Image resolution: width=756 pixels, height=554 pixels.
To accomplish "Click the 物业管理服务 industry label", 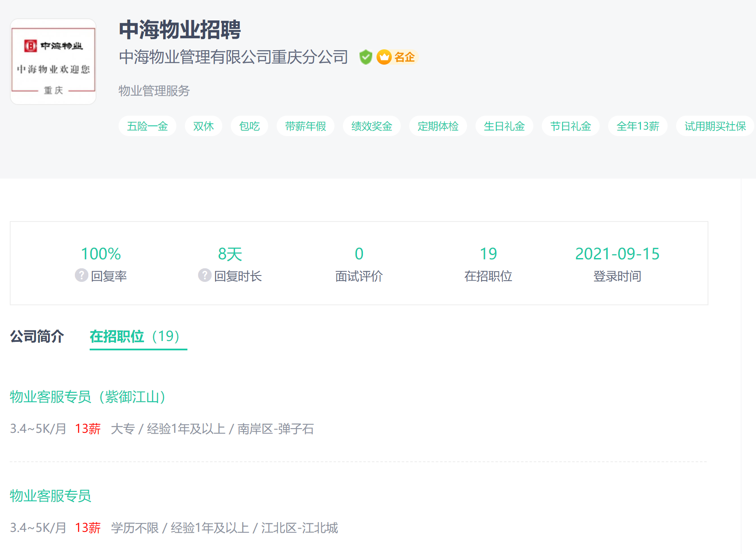I will click(154, 91).
